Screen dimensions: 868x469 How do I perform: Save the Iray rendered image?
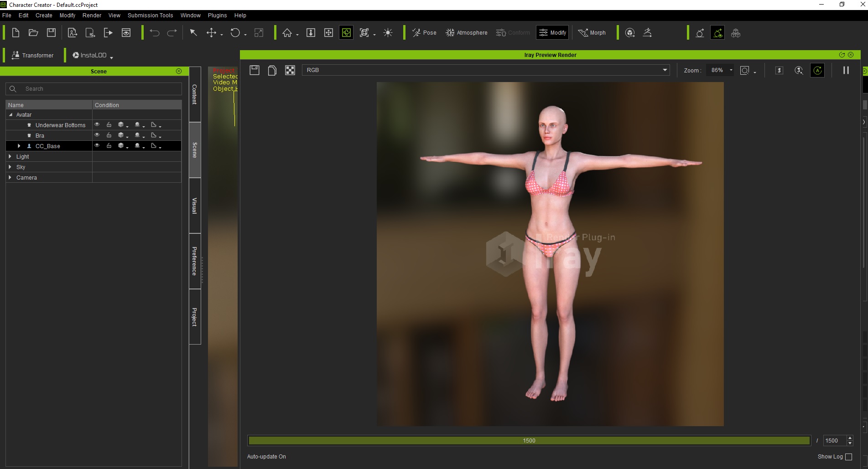(x=255, y=70)
